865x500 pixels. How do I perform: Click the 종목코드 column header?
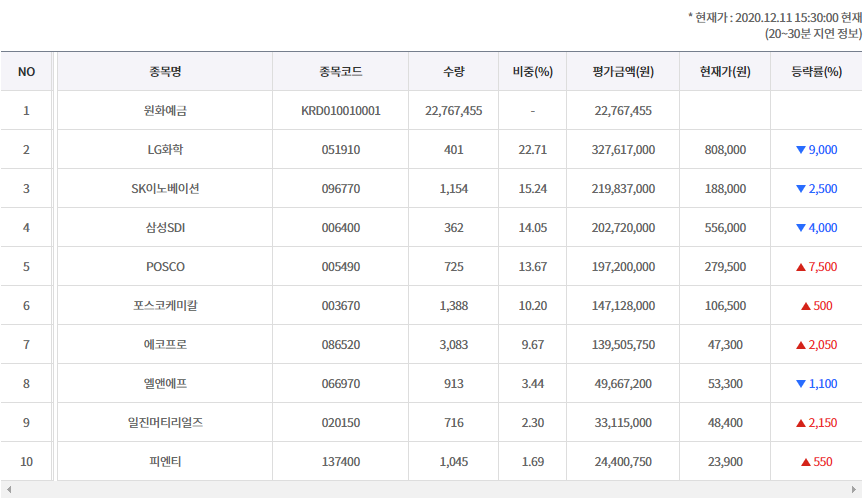pyautogui.click(x=340, y=72)
